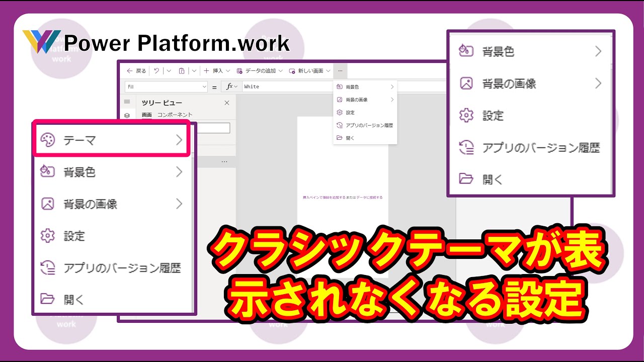Viewport: 644px width, 362px height.
Task: Open the dropdown chevron beside undo
Action: pos(169,71)
